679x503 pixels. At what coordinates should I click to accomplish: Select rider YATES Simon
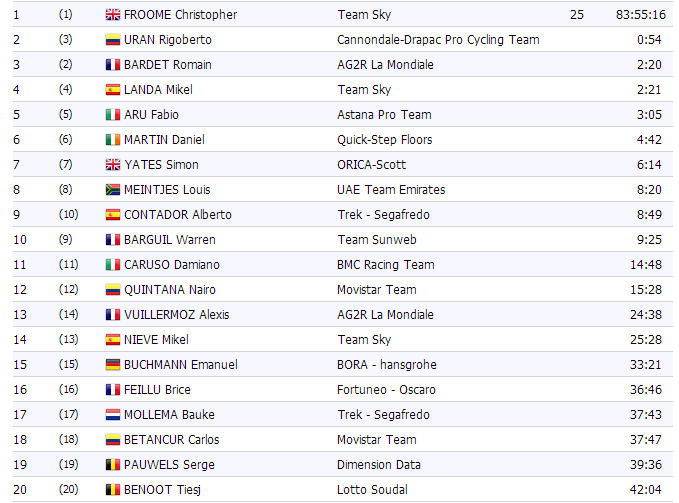161,165
